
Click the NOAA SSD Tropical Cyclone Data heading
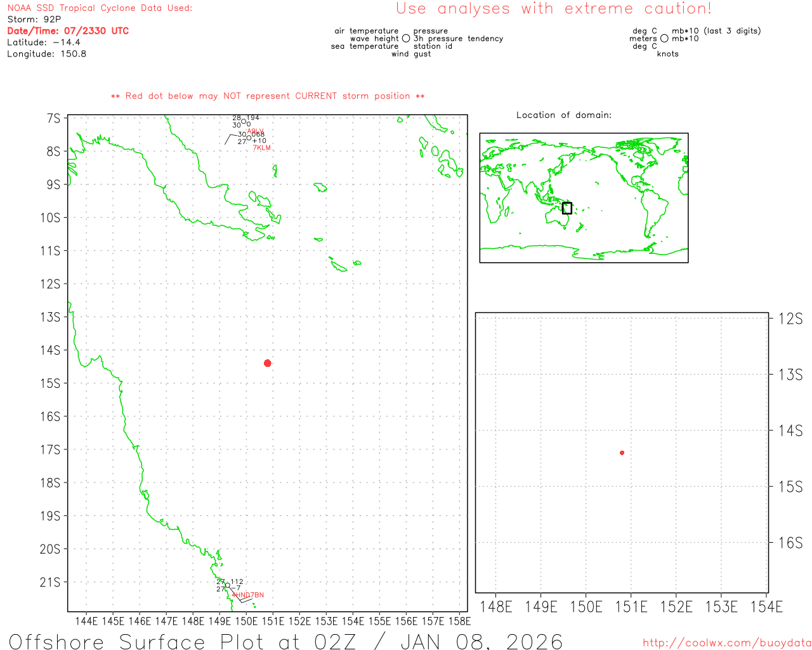[x=100, y=8]
